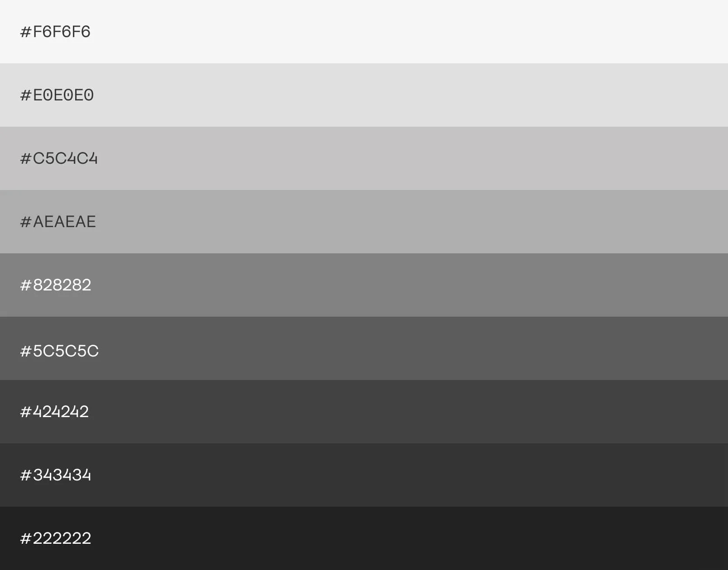The height and width of the screenshot is (570, 728).
Task: Click the #343434 hex code text
Action: [x=56, y=475]
